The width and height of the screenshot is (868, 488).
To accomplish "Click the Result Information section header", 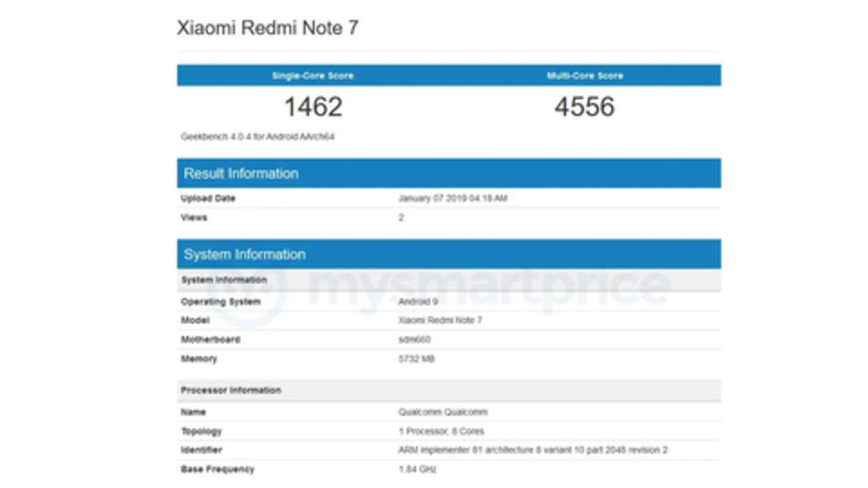I will click(x=449, y=174).
